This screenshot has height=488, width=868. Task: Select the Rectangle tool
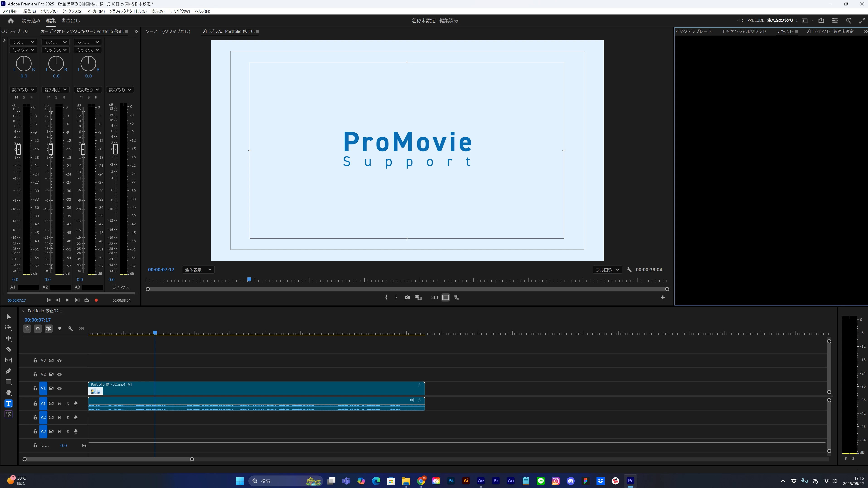pos(8,382)
